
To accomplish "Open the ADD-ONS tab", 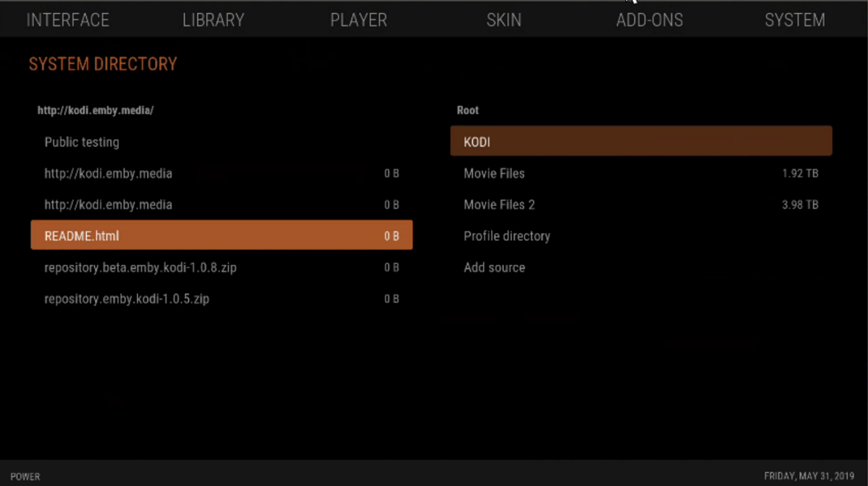I will pos(650,20).
